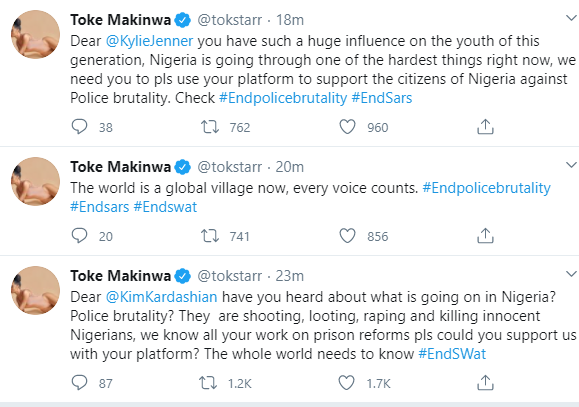The image size is (579, 407).
Task: Share the Kim Kardashian tweet
Action: tap(485, 383)
